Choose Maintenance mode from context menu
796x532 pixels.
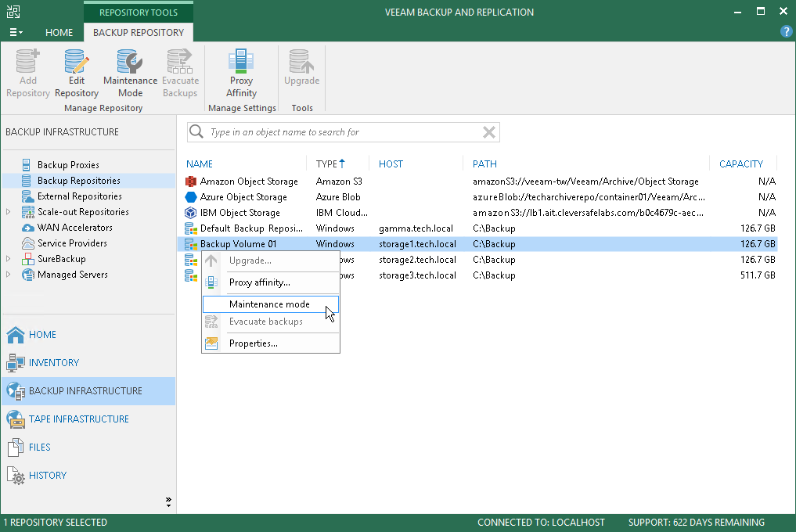click(x=269, y=304)
